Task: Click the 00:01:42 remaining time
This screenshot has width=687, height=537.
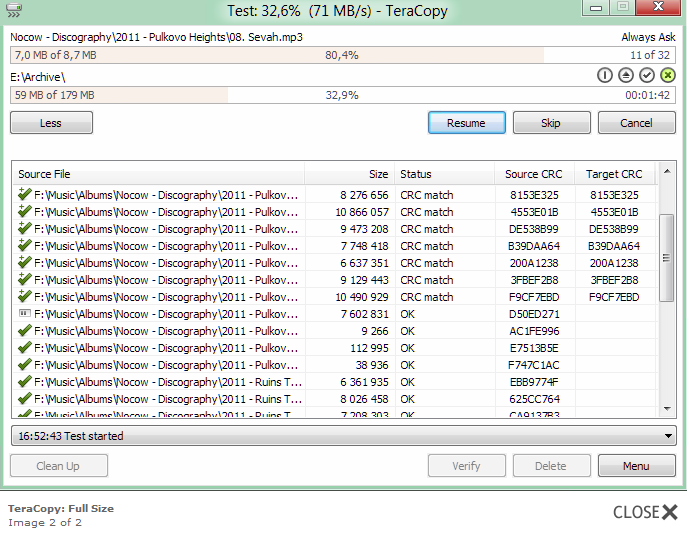Action: tap(648, 95)
